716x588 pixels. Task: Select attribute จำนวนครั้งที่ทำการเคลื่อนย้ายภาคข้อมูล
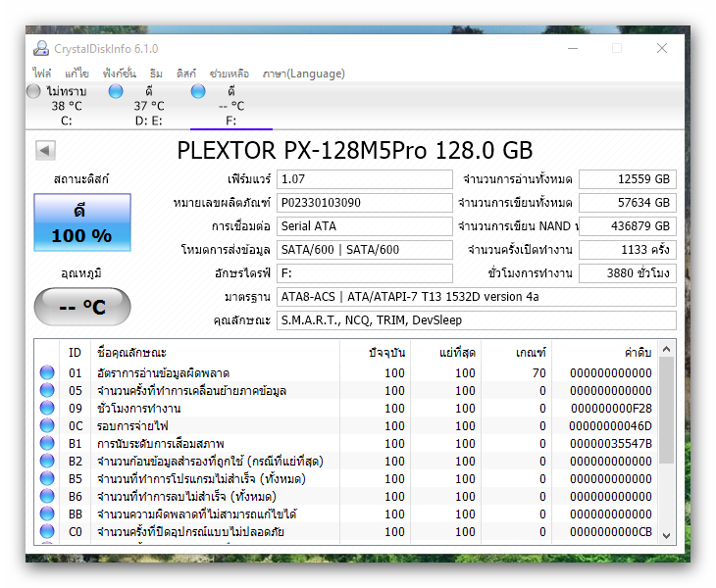(x=192, y=391)
